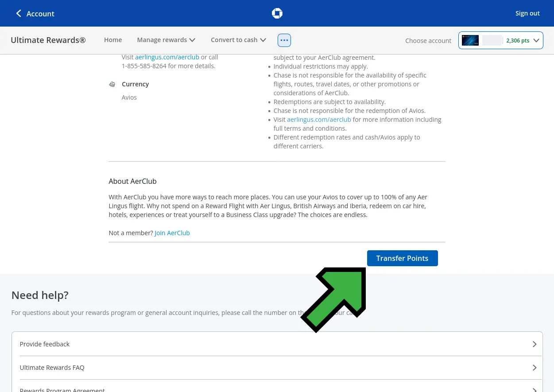Expand the Manage rewards menu
Image resolution: width=554 pixels, height=392 pixels.
click(166, 40)
